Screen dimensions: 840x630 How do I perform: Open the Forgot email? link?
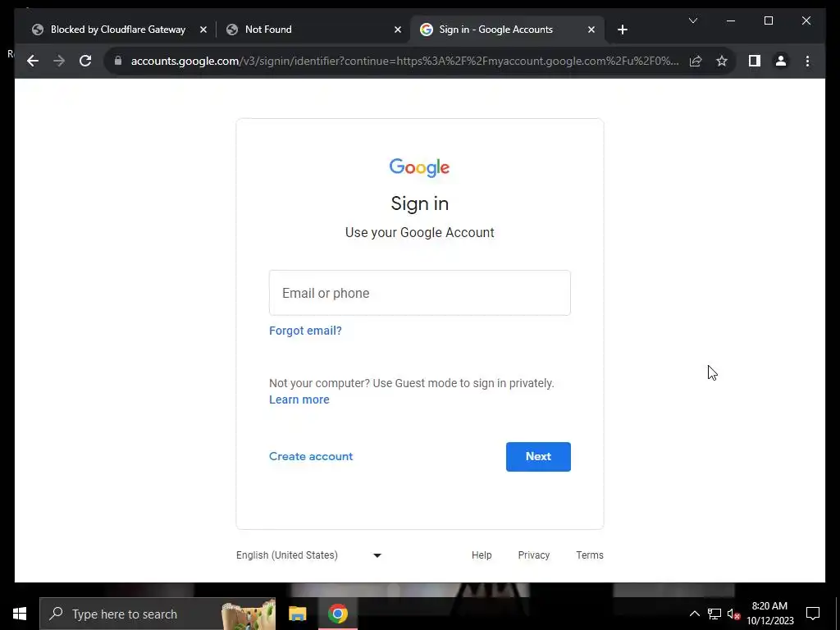click(x=305, y=331)
